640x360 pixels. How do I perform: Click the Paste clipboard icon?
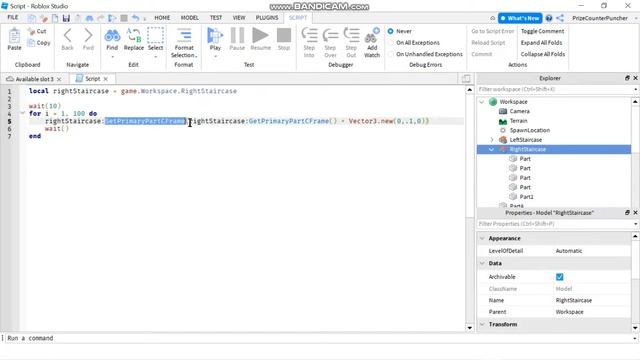click(x=14, y=36)
